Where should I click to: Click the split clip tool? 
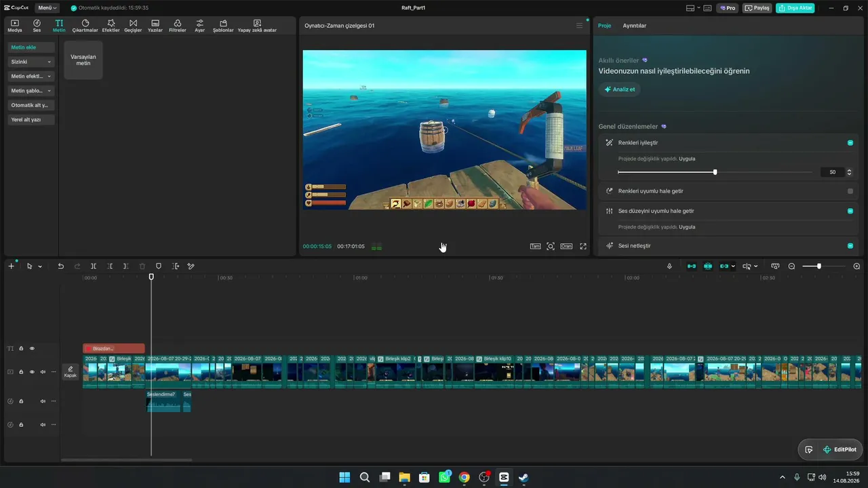(94, 266)
